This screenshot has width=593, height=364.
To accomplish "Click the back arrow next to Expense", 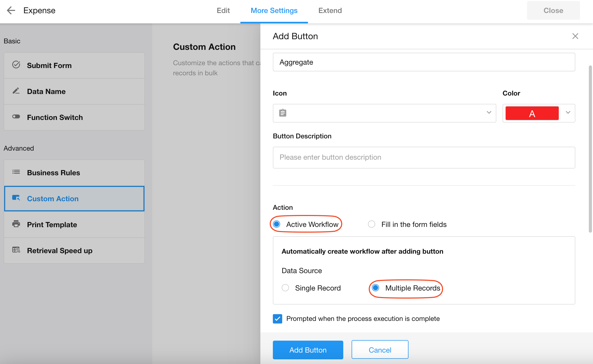I will [x=11, y=10].
